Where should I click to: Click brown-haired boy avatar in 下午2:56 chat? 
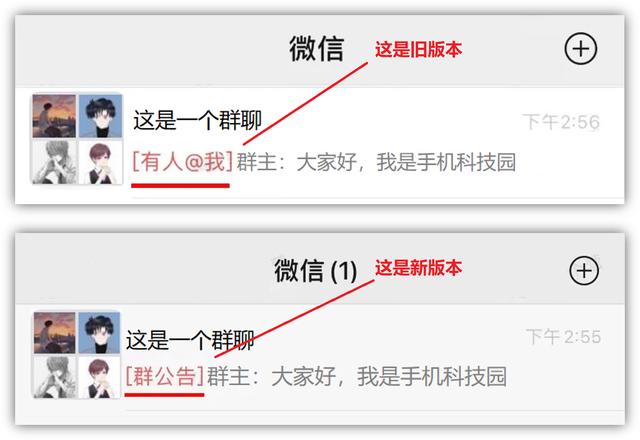tap(100, 162)
